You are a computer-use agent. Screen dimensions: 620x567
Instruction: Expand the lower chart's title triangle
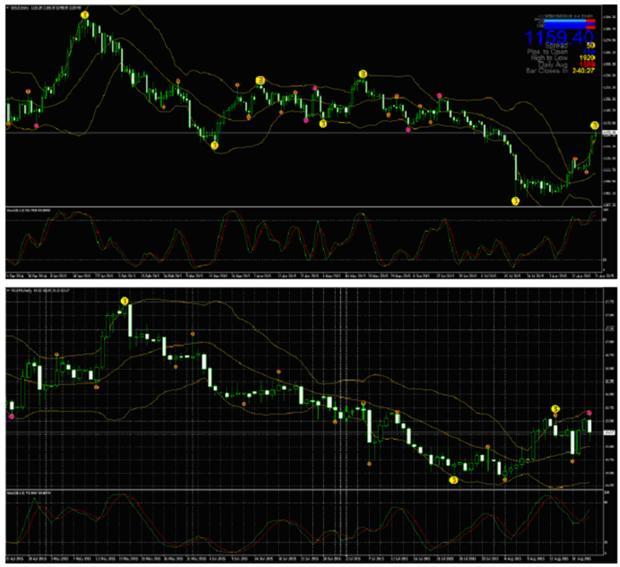(x=9, y=291)
